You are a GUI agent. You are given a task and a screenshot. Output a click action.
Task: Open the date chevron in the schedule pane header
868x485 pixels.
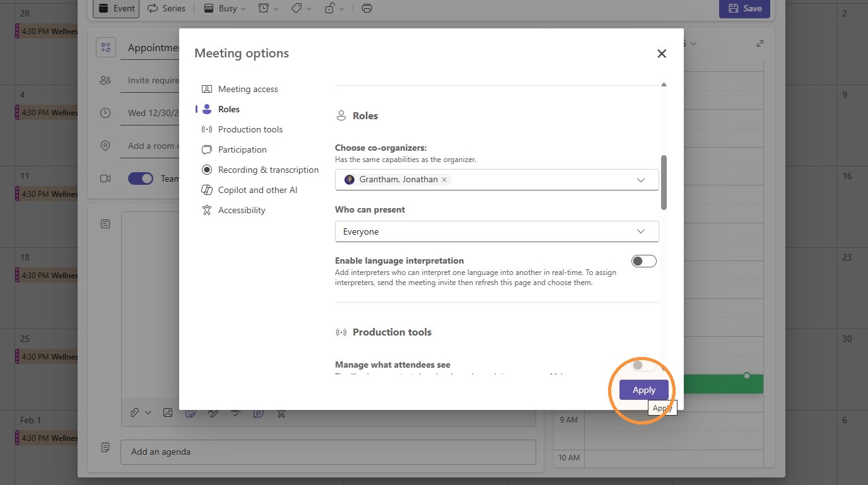[693, 44]
